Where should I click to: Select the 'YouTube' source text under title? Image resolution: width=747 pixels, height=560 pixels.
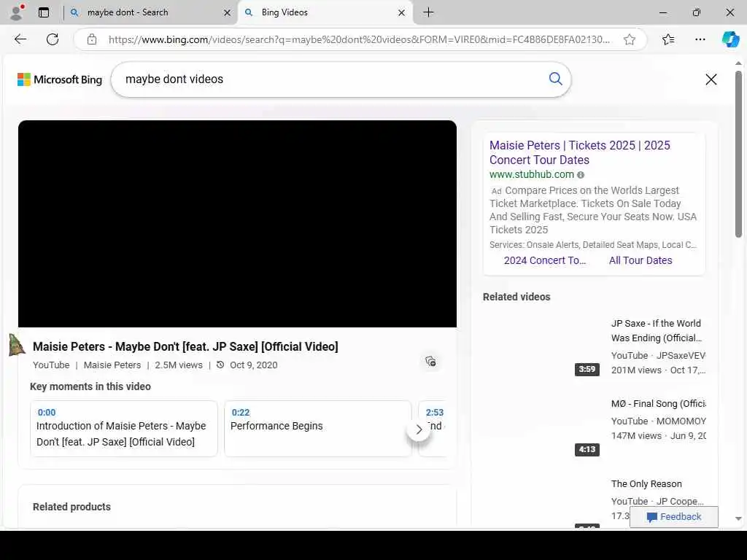coord(51,365)
